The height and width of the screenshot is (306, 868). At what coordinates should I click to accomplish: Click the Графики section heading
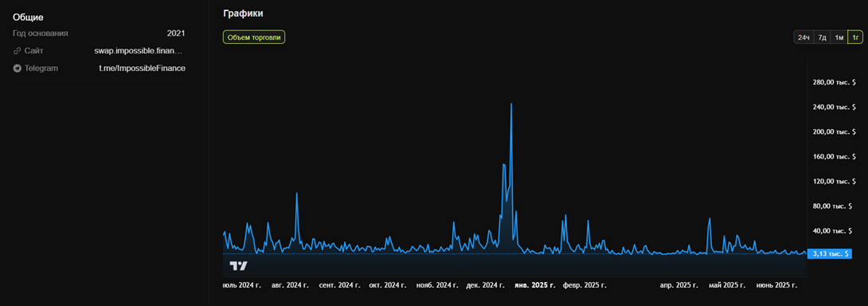tap(244, 14)
